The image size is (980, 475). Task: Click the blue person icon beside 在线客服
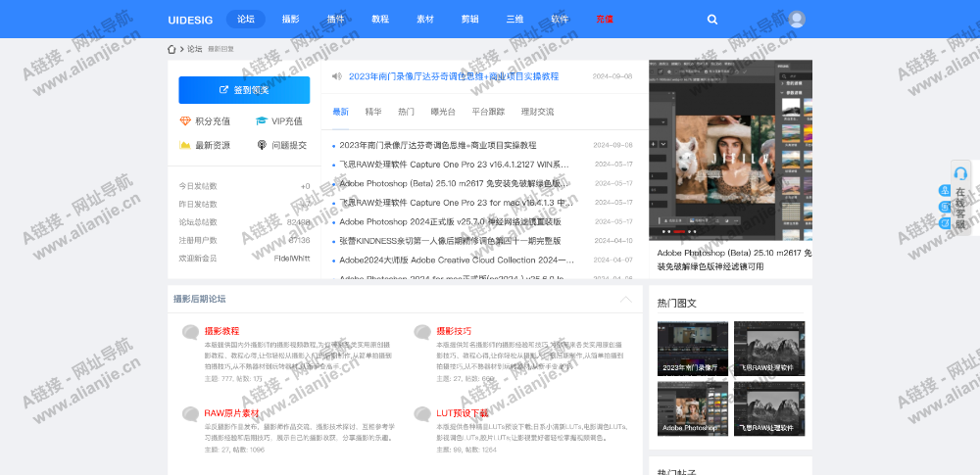click(945, 191)
